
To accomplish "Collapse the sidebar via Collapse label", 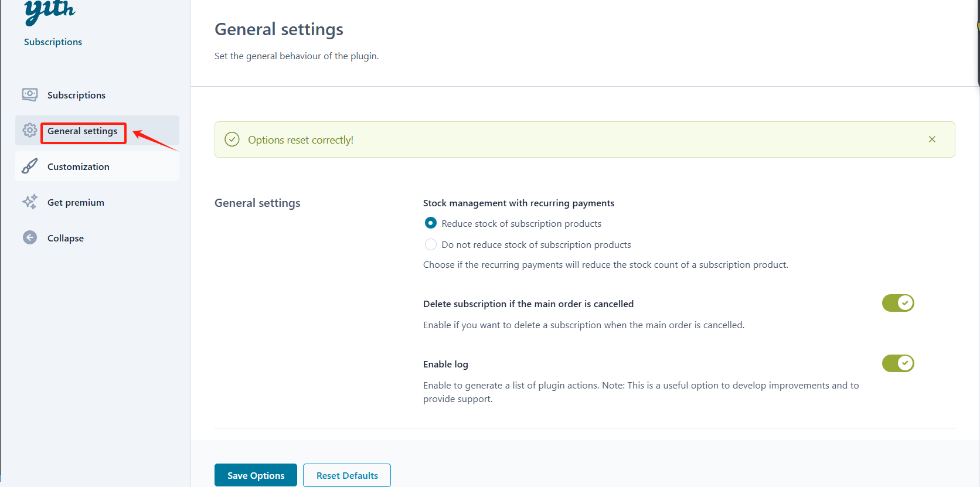I will click(66, 239).
